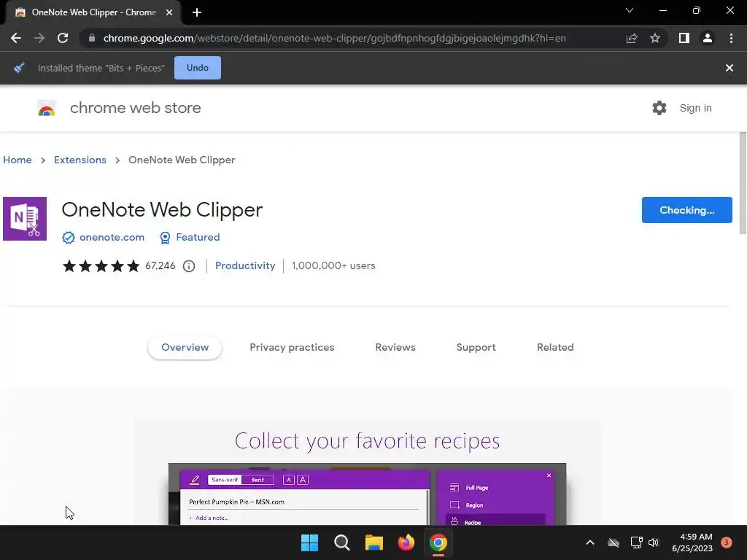Image resolution: width=747 pixels, height=560 pixels.
Task: Close the OneNote Web Clipper tab
Action: 169,12
